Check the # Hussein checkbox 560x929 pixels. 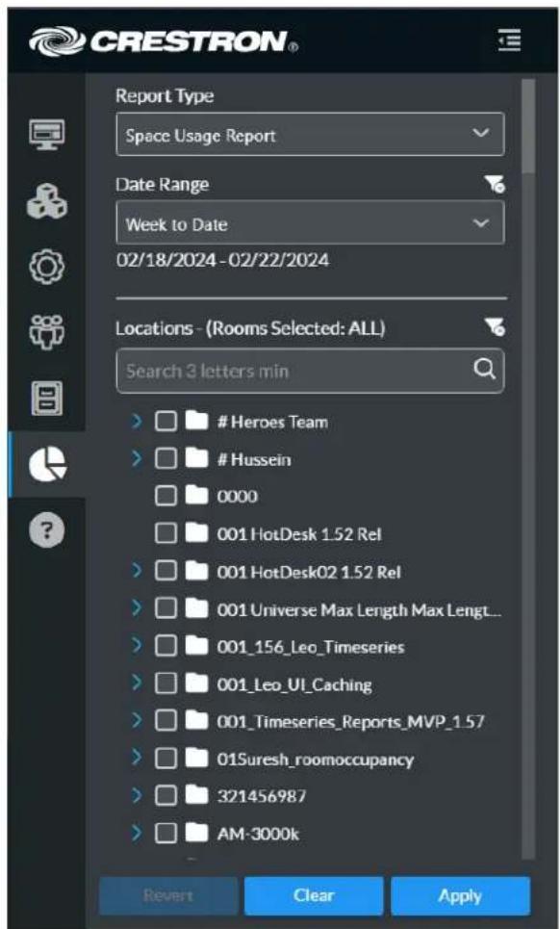coord(165,459)
